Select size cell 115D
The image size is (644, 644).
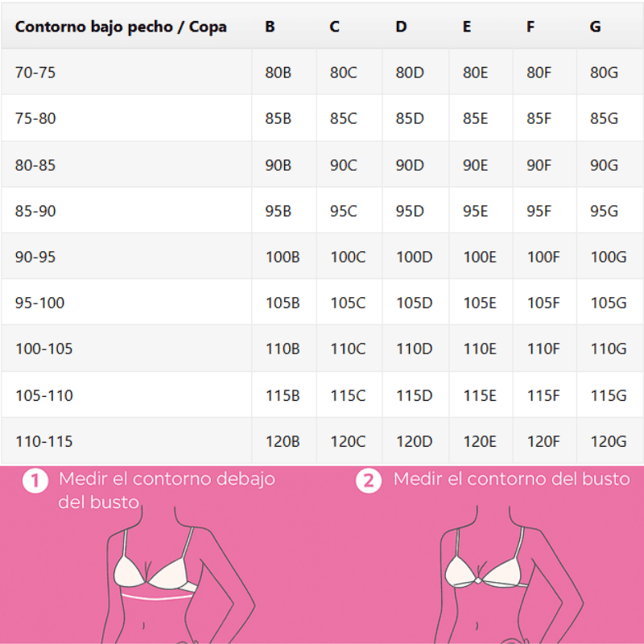point(414,396)
